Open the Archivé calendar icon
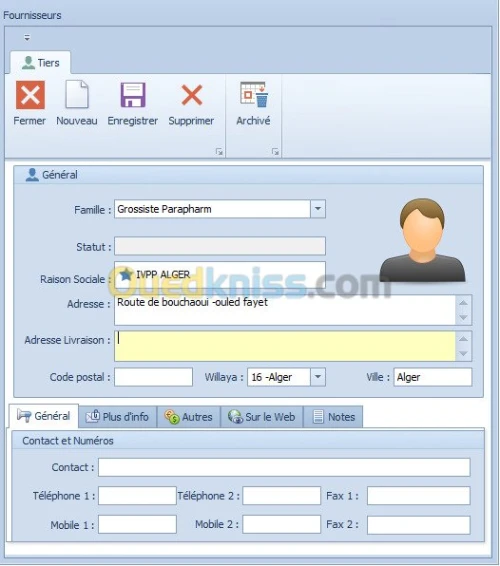Screen dimensions: 500x566 [x=254, y=94]
